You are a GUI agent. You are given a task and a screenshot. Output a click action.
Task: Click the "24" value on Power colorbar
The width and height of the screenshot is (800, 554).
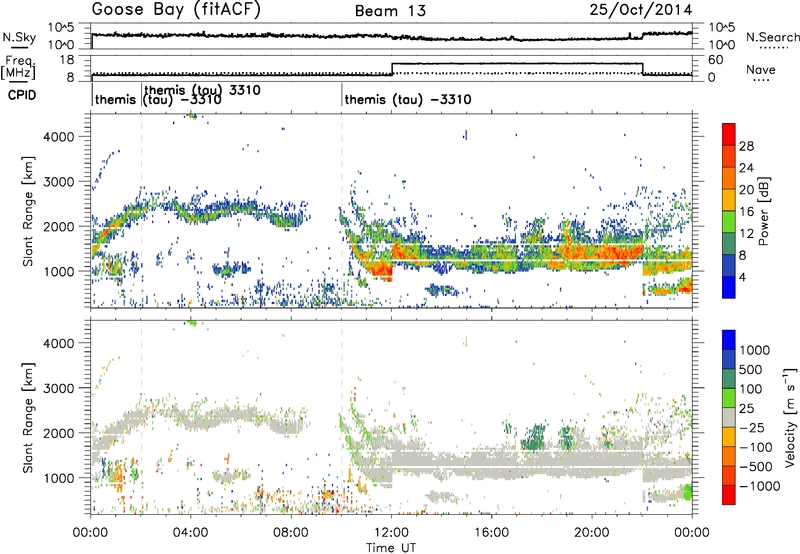click(x=746, y=168)
